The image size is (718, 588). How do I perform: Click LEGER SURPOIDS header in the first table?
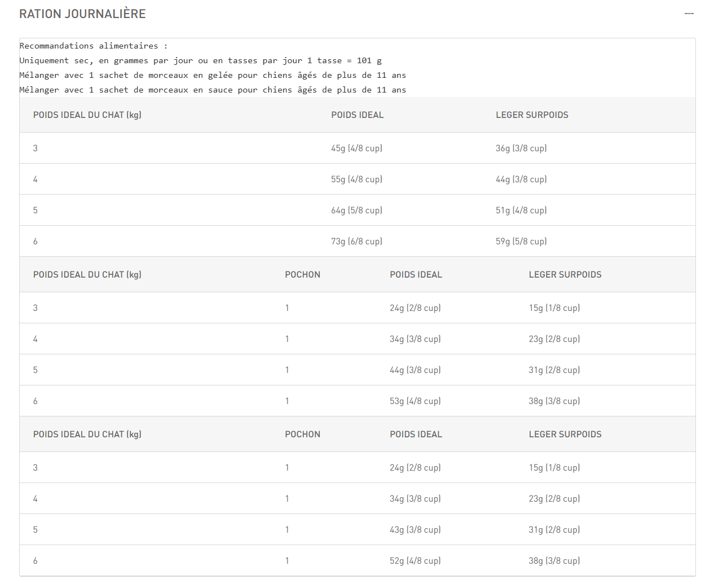coord(532,115)
